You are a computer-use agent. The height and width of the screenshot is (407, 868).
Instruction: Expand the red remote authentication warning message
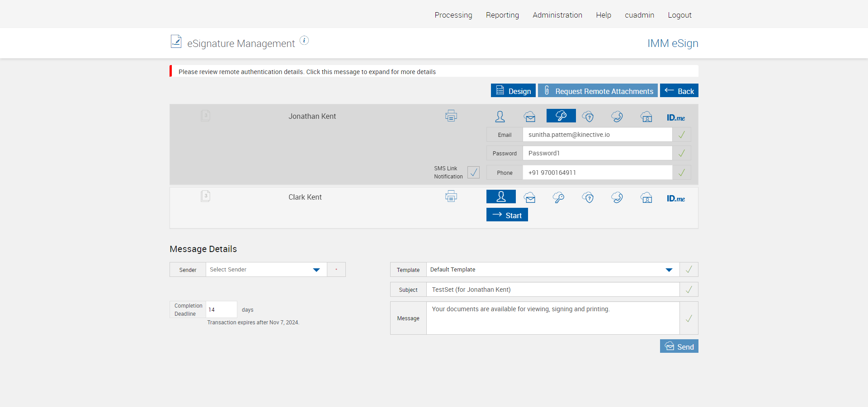click(307, 72)
